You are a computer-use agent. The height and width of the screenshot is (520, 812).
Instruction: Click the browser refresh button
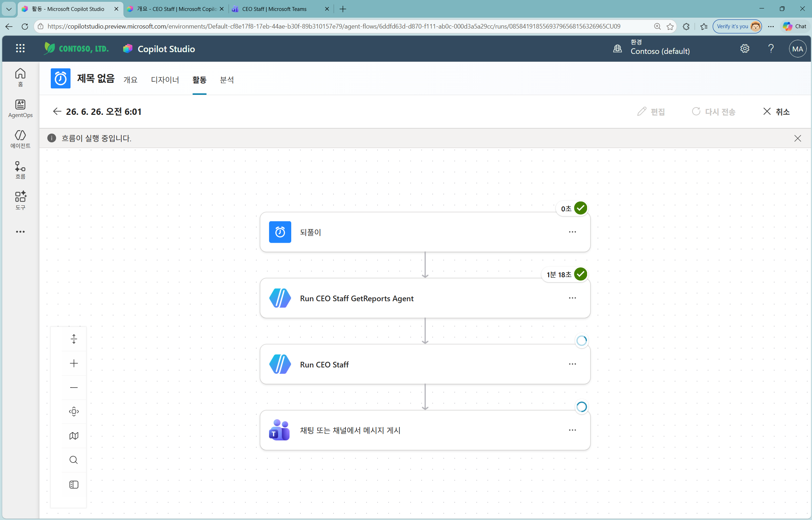25,26
